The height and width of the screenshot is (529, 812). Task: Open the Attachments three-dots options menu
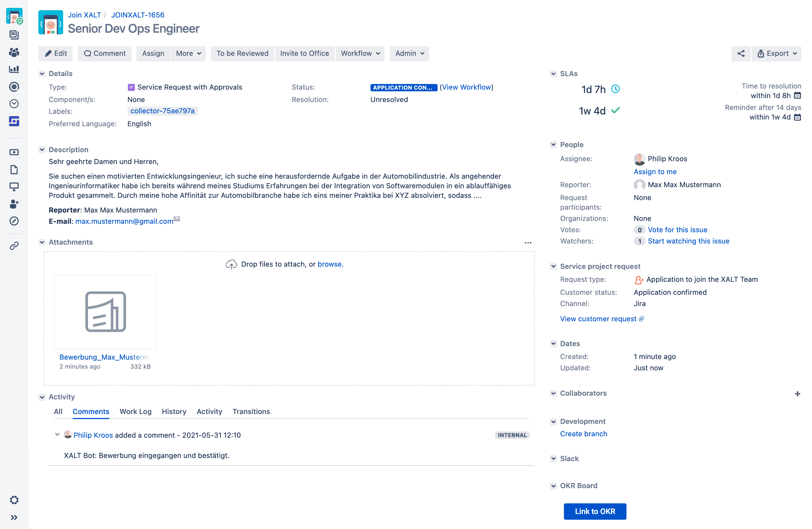tap(528, 242)
